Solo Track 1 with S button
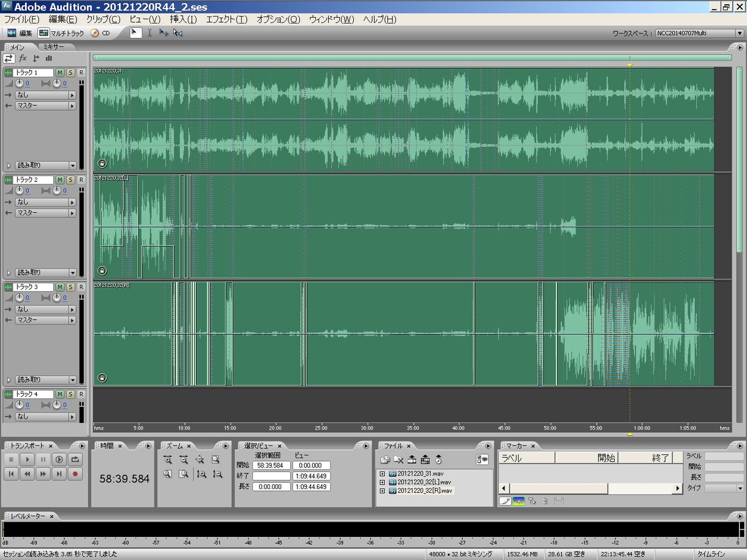Screen dimensions: 747x560 pyautogui.click(x=70, y=73)
